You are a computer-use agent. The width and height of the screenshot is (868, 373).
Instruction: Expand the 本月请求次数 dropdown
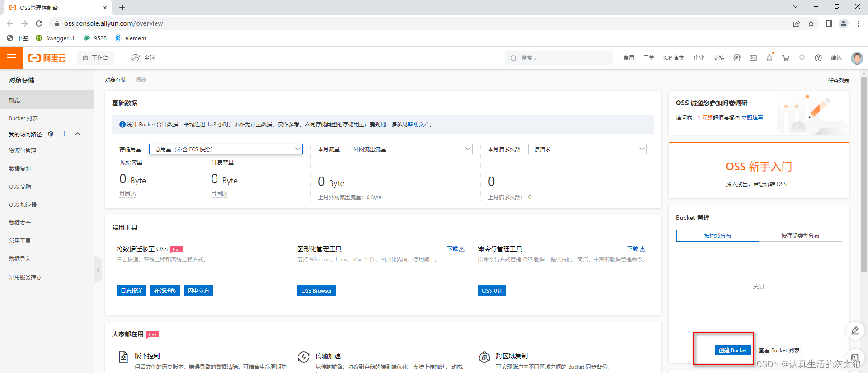coord(588,149)
